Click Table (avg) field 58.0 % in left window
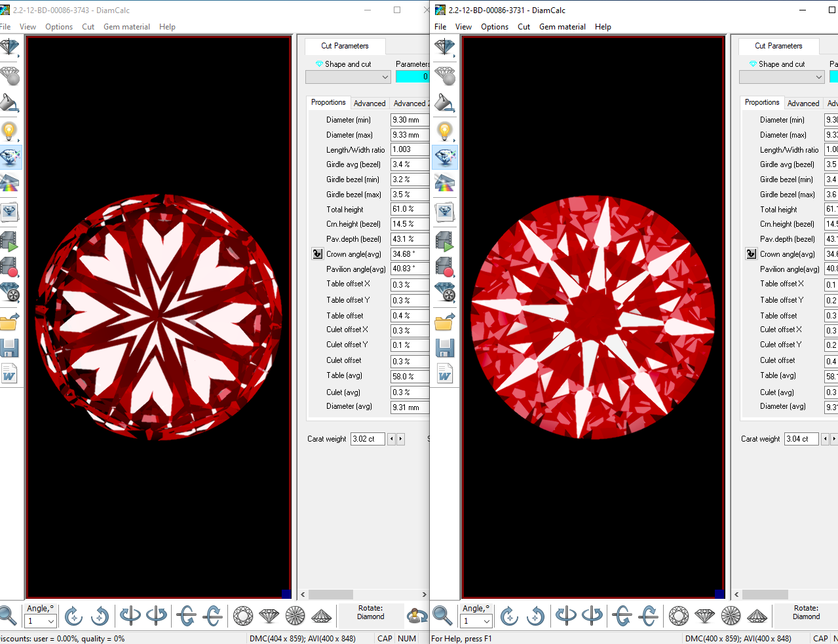The height and width of the screenshot is (644, 838). click(x=410, y=377)
